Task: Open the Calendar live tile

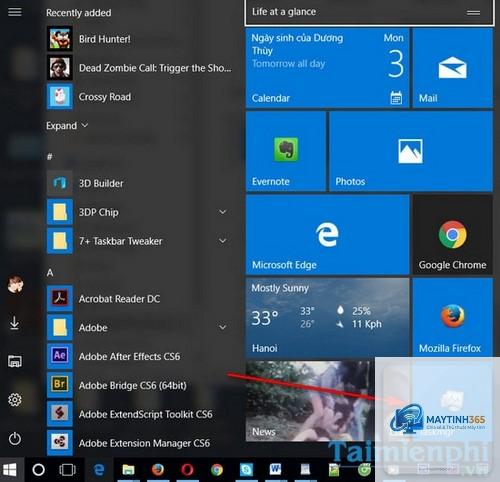Action: pos(327,68)
